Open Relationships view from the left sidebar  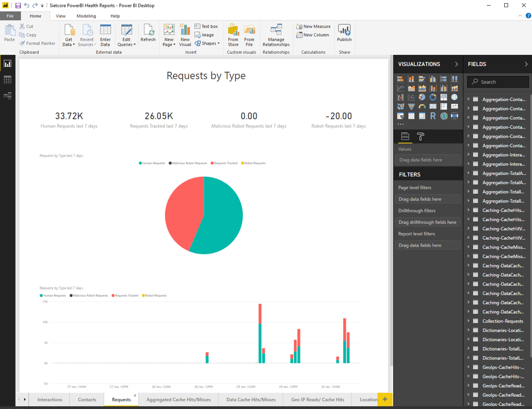[x=8, y=95]
